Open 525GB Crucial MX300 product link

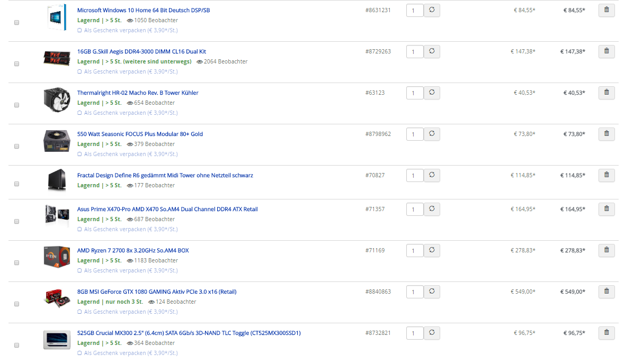tap(189, 332)
